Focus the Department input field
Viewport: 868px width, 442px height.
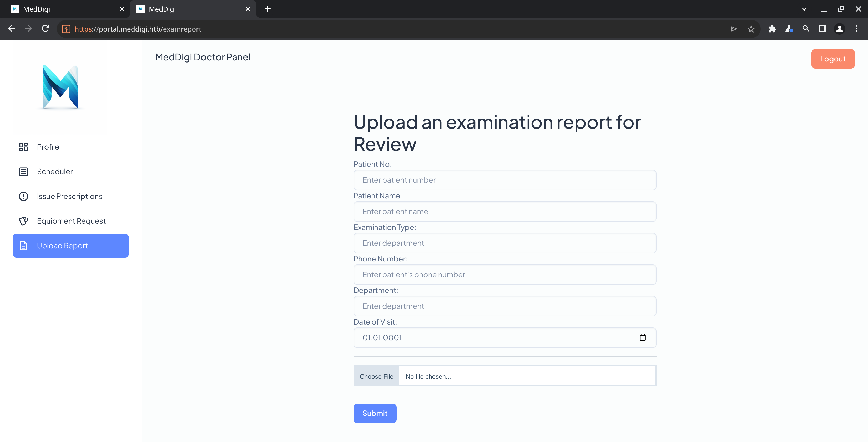pyautogui.click(x=504, y=306)
